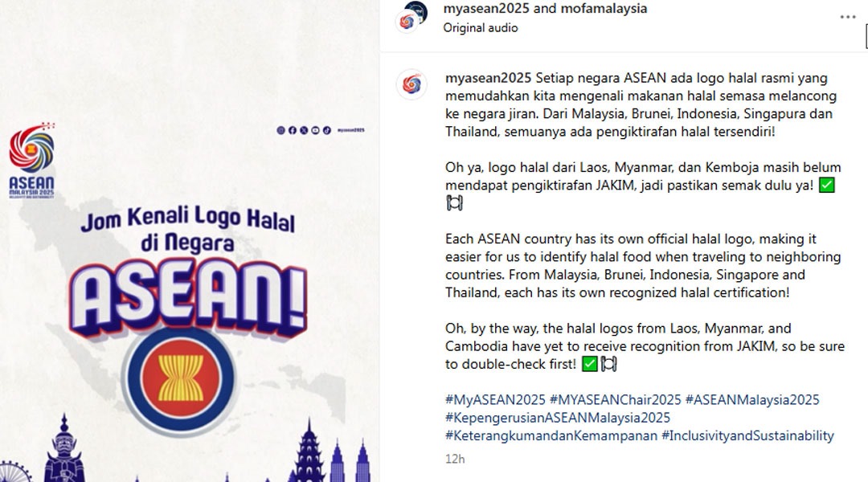
Task: Open the #InclusivityandSustainability hashtag
Action: 748,435
